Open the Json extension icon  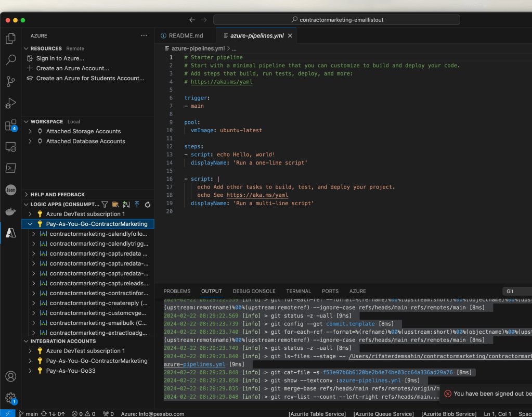pyautogui.click(x=10, y=190)
